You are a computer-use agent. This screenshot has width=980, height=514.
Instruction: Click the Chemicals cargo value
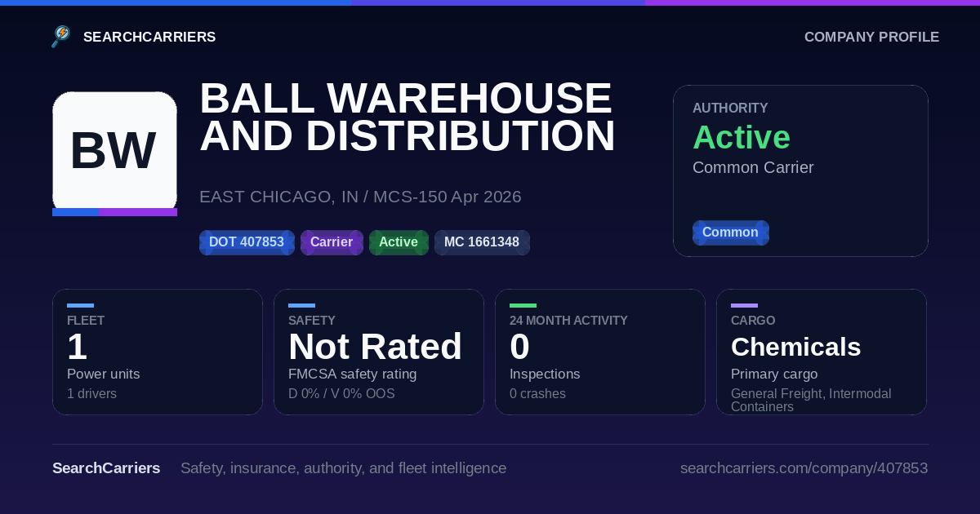[x=795, y=347]
